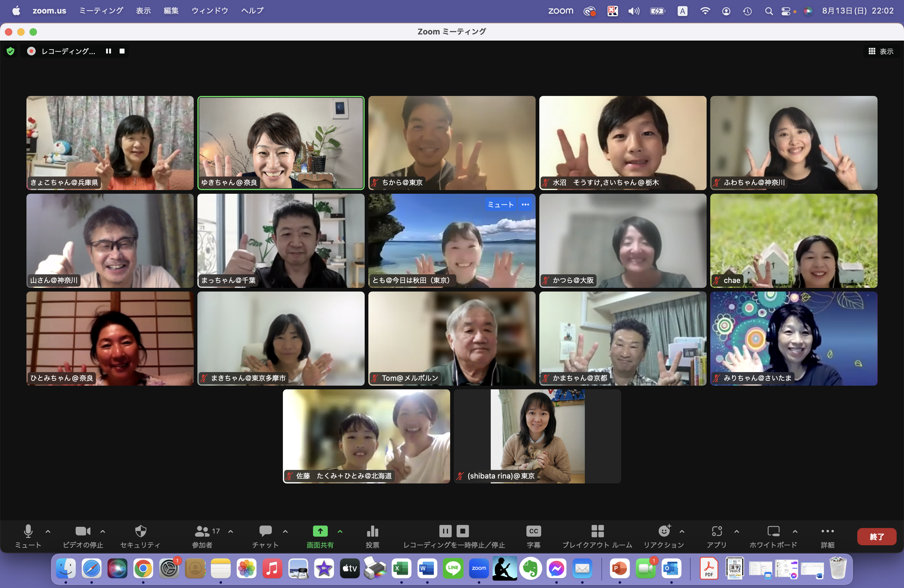This screenshot has width=904, height=588.
Task: Open the ウィンドウ menu in menu bar
Action: (x=210, y=11)
